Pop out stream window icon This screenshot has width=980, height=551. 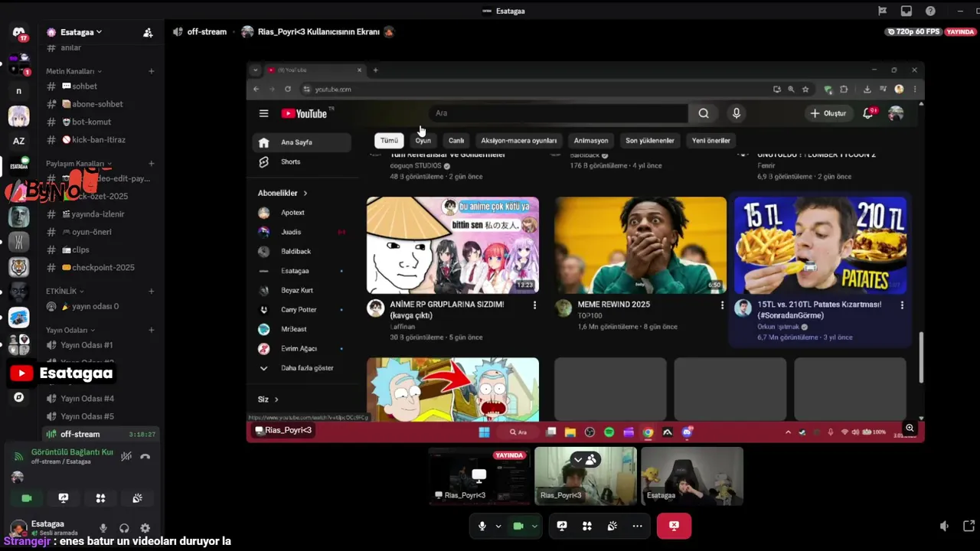coord(969,526)
